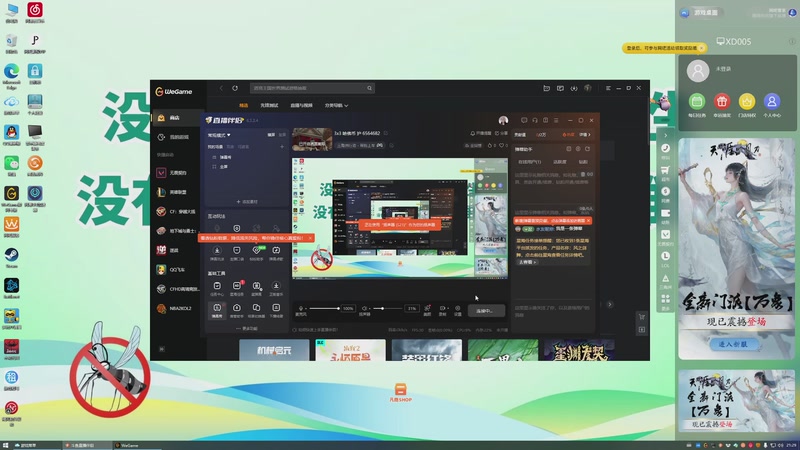
Task: Open the tool icon with red badge
Action: pyautogui.click(x=237, y=288)
